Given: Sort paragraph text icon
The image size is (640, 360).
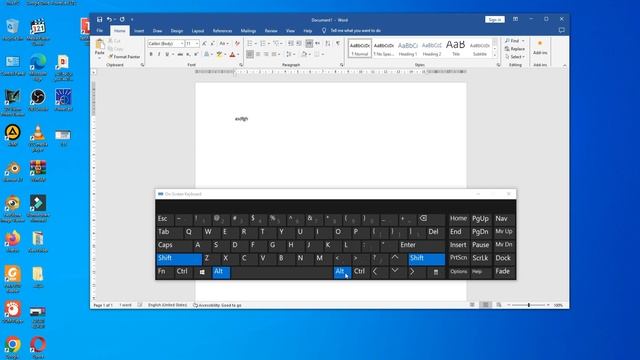Looking at the screenshot, I should pyautogui.click(x=328, y=43).
